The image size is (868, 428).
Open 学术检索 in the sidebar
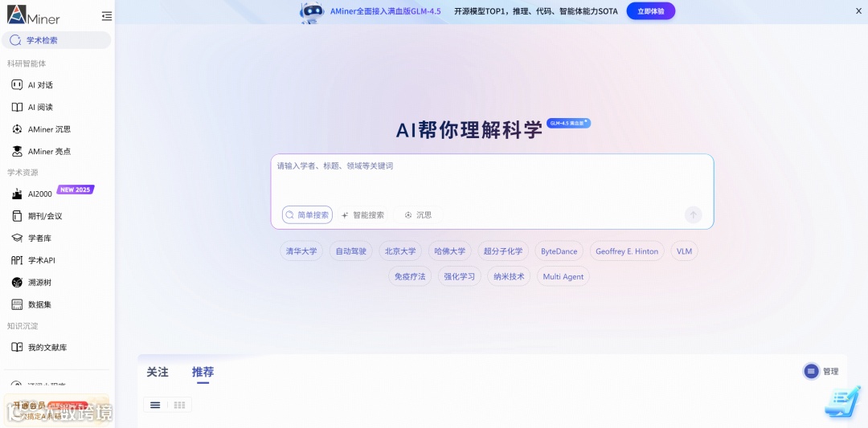click(x=56, y=40)
